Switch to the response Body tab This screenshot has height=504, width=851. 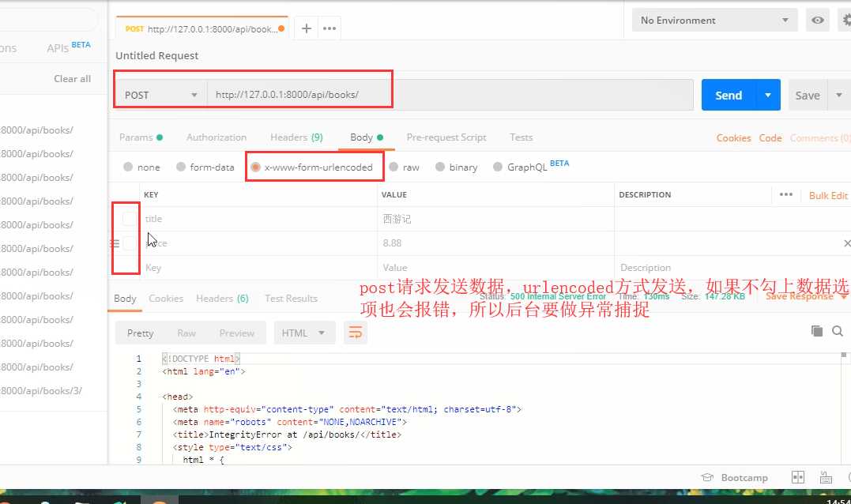click(x=125, y=299)
